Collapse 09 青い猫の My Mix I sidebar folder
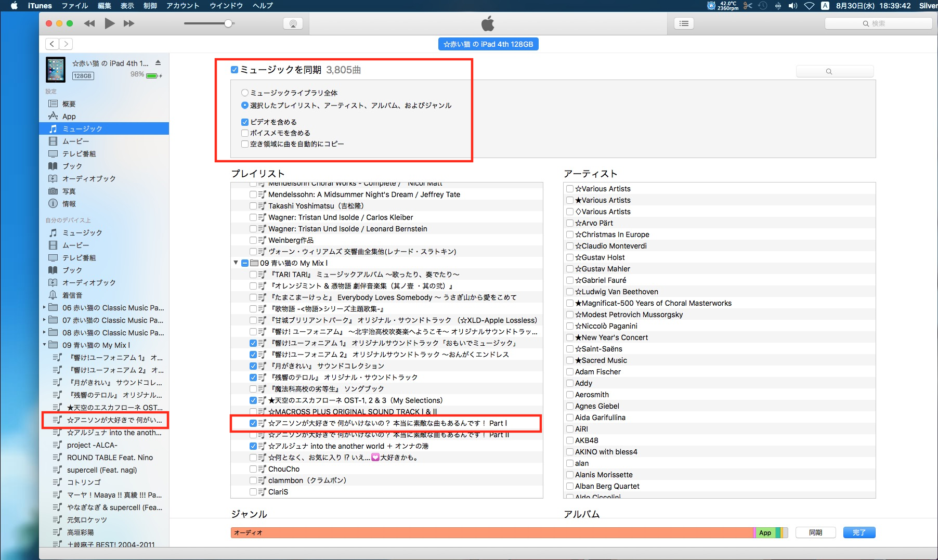This screenshot has height=560, width=938. coord(44,345)
